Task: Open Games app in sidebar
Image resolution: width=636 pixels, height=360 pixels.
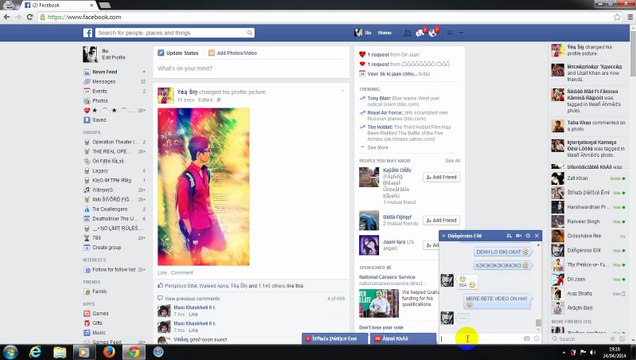Action: click(101, 313)
